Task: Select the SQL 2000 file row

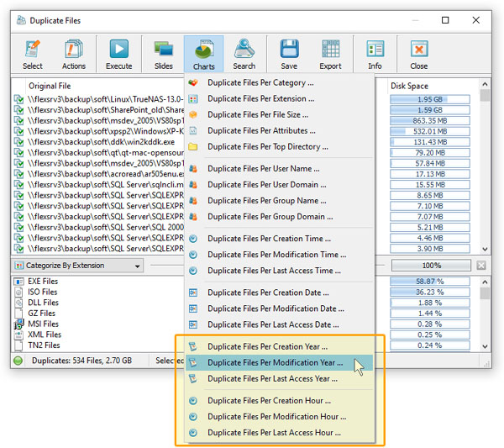Action: tap(98, 227)
